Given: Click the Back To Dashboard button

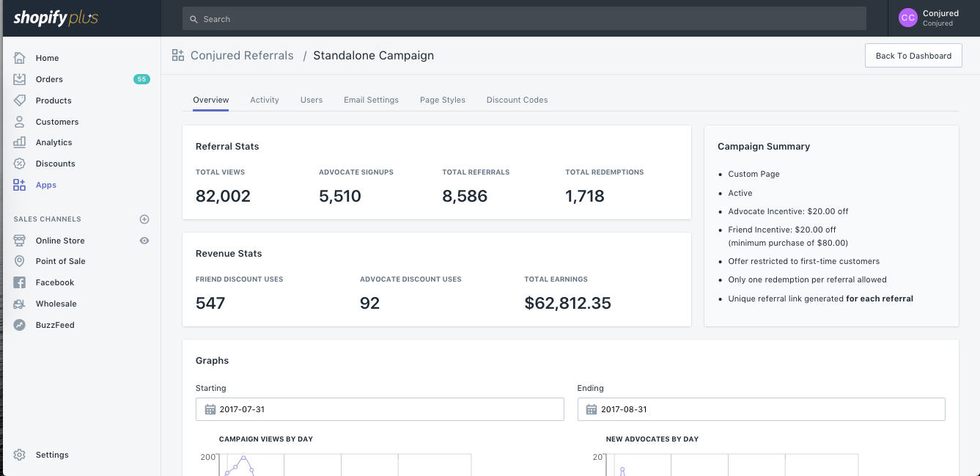Looking at the screenshot, I should pyautogui.click(x=913, y=55).
